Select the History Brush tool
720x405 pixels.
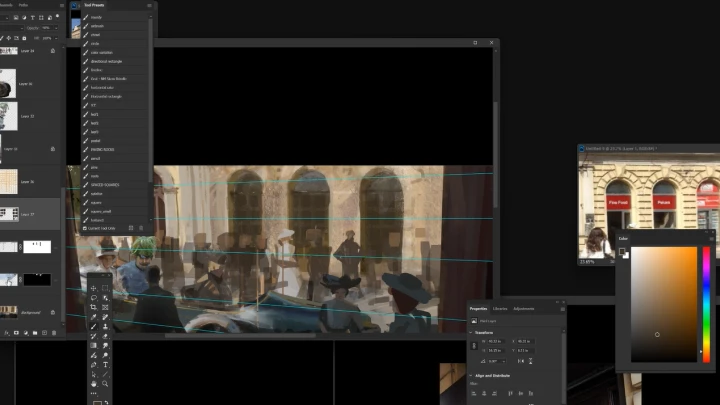point(94,336)
